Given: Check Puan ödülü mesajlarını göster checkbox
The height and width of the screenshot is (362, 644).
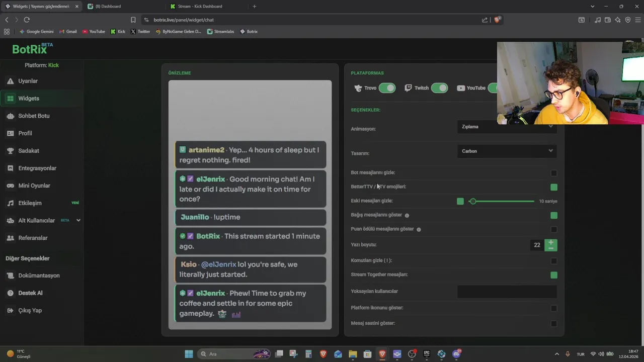Looking at the screenshot, I should pyautogui.click(x=554, y=229).
